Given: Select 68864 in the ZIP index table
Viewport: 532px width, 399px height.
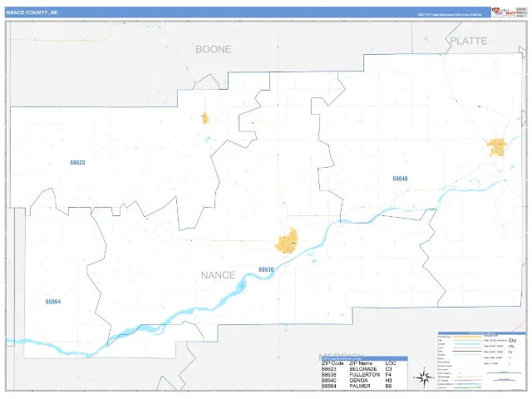Looking at the screenshot, I should [329, 386].
